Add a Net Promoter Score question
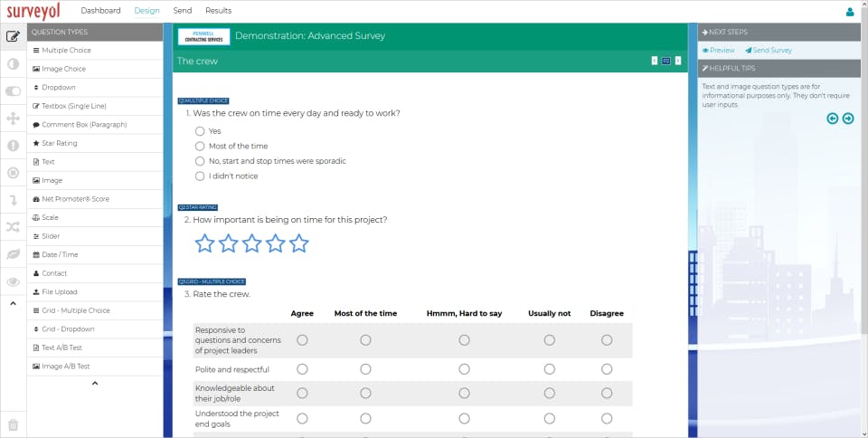Viewport: 868px width, 438px height. pyautogui.click(x=95, y=199)
